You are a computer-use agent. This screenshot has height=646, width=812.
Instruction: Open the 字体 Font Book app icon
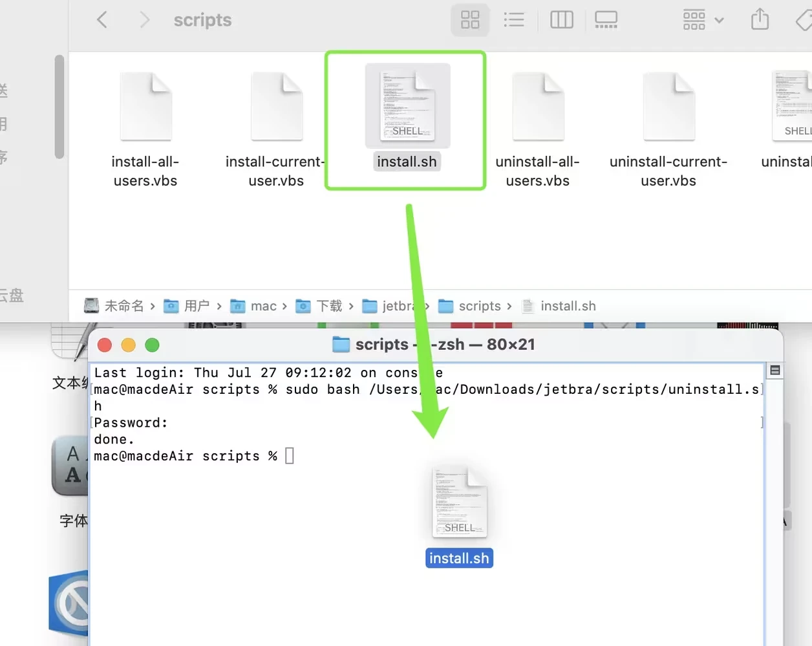(x=70, y=466)
